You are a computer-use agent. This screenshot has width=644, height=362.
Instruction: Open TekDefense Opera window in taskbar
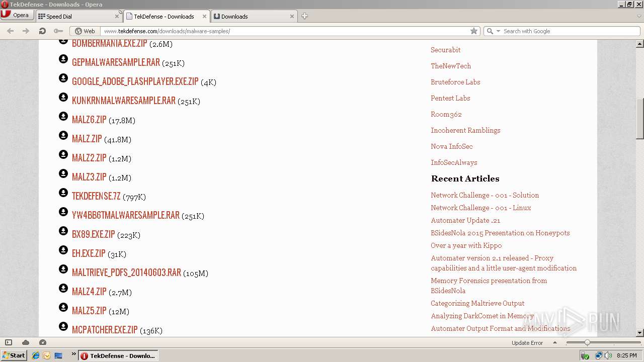(x=119, y=355)
